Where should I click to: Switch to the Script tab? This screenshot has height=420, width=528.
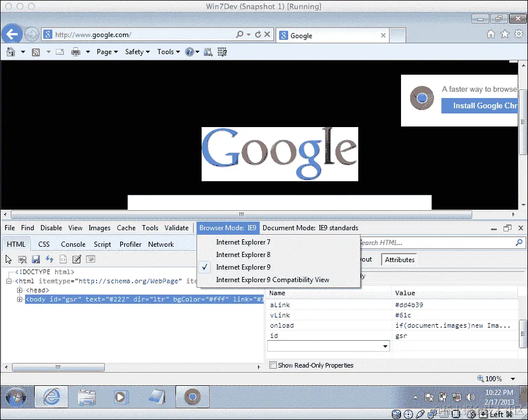[x=103, y=244]
